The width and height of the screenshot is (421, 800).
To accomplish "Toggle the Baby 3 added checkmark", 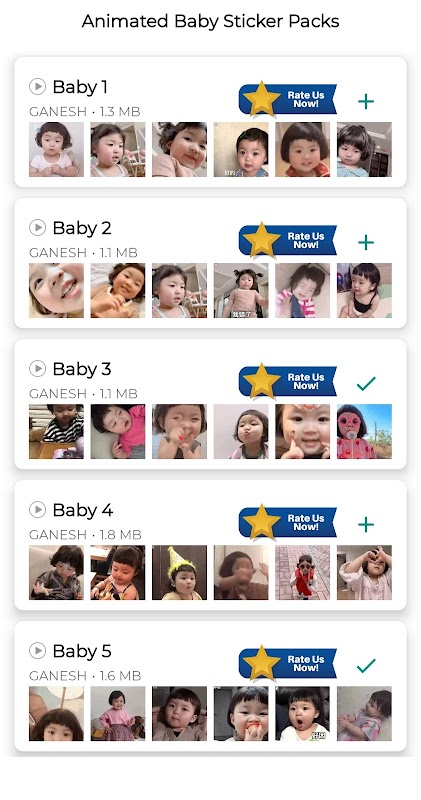I will (366, 384).
